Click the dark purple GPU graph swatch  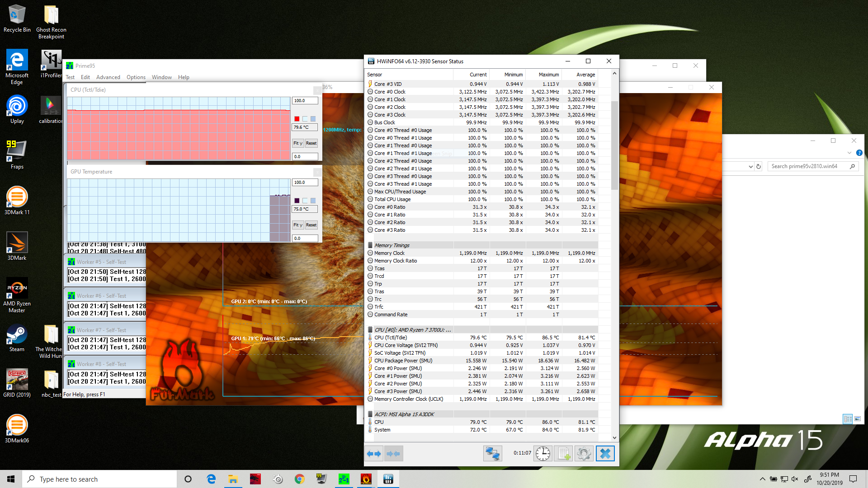(297, 201)
